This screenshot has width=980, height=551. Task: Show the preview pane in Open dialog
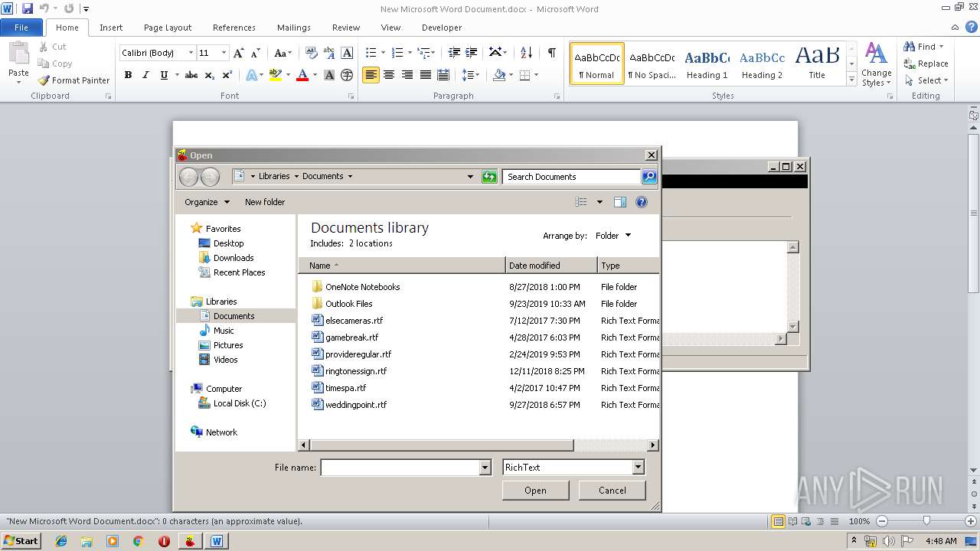[x=620, y=202]
